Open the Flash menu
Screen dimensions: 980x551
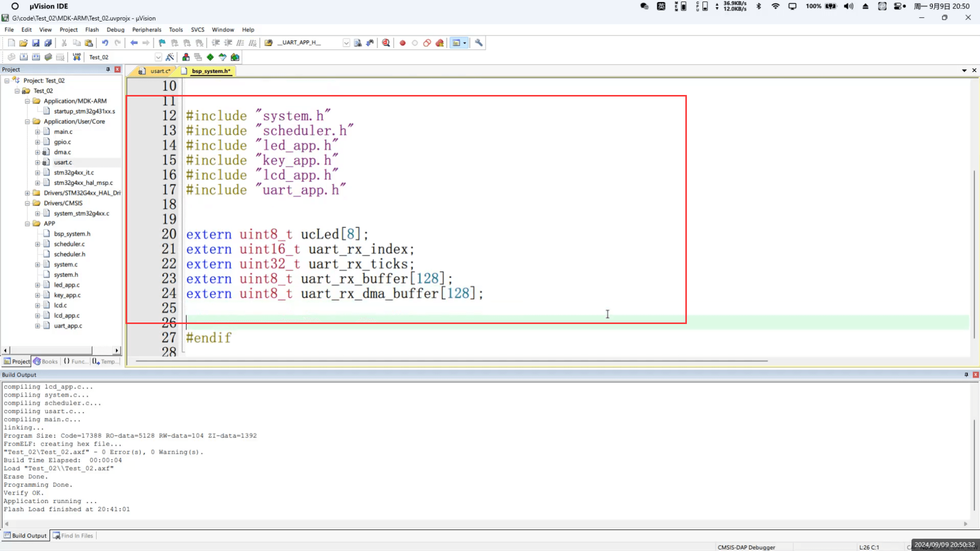[x=92, y=29]
